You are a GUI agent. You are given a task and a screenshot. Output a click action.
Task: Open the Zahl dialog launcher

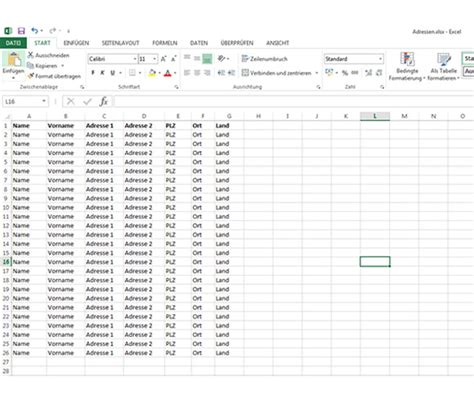382,87
